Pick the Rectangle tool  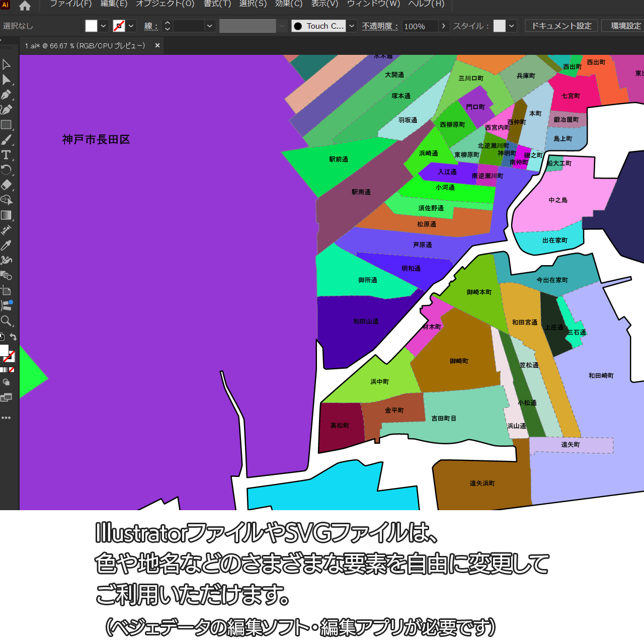[7, 125]
